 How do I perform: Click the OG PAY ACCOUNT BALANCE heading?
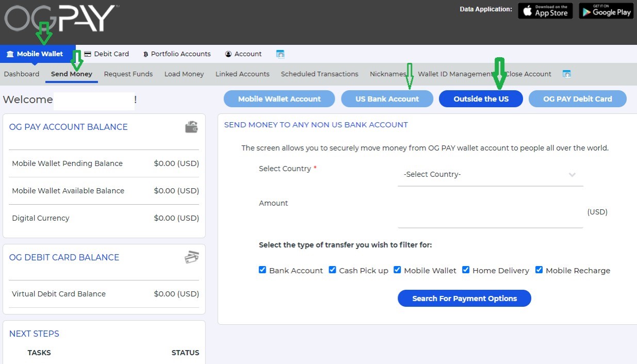click(69, 127)
